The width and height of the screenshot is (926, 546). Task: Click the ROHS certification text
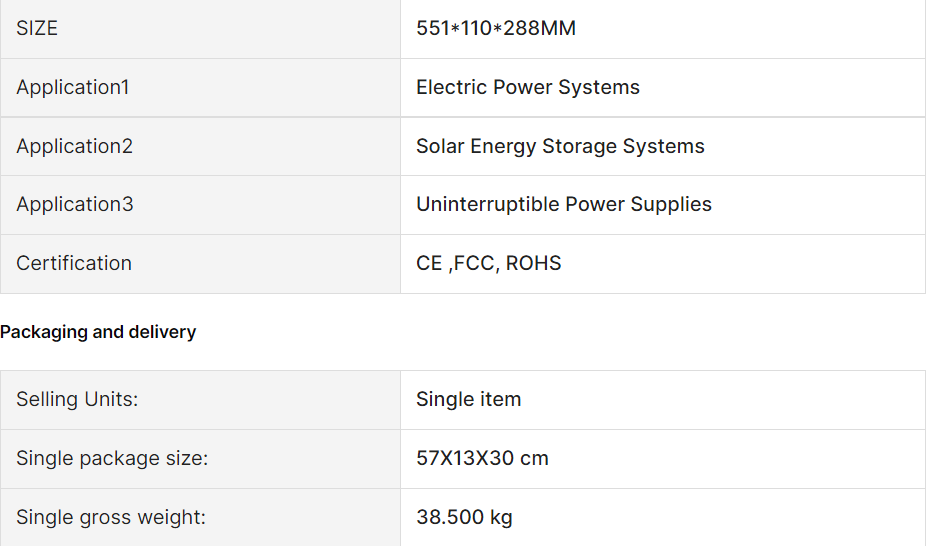point(534,263)
